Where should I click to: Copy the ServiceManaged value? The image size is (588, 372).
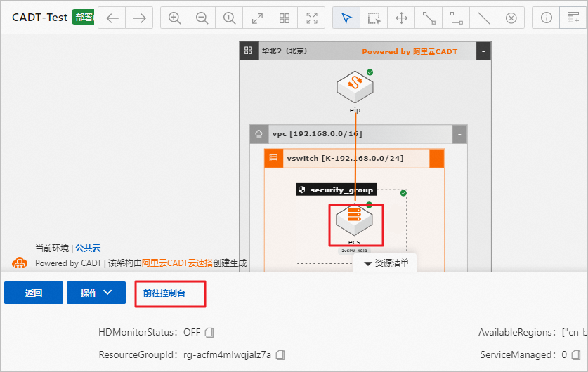[576, 354]
